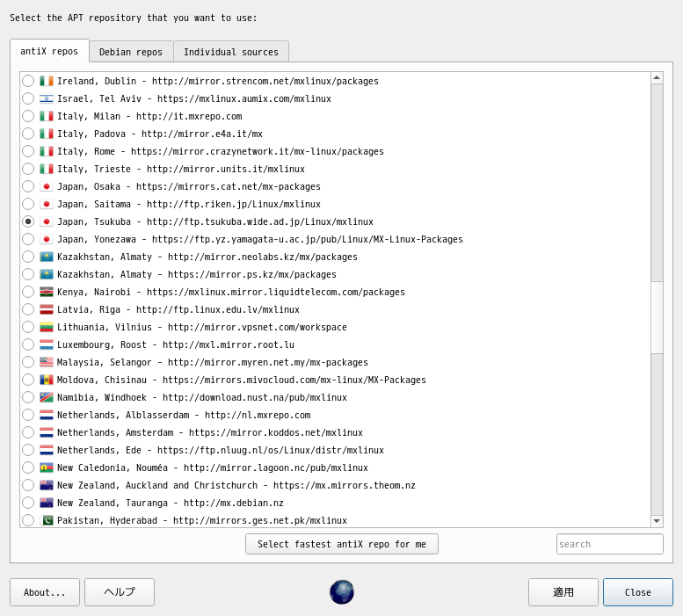Switch to the antiX repos tab
Image resolution: width=683 pixels, height=616 pixels.
49,51
